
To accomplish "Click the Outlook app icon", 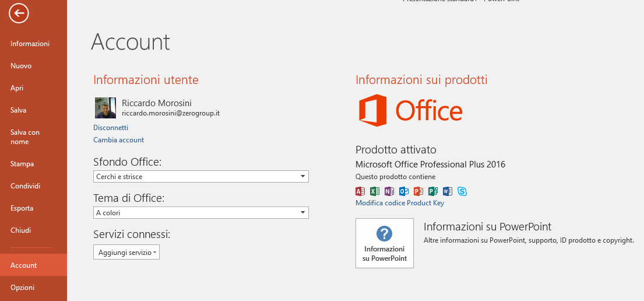I will click(x=404, y=191).
